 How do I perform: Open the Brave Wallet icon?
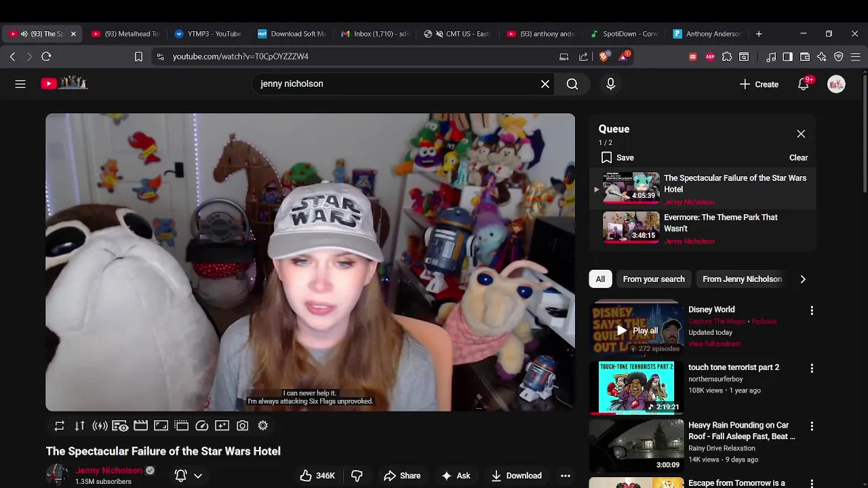(x=805, y=57)
